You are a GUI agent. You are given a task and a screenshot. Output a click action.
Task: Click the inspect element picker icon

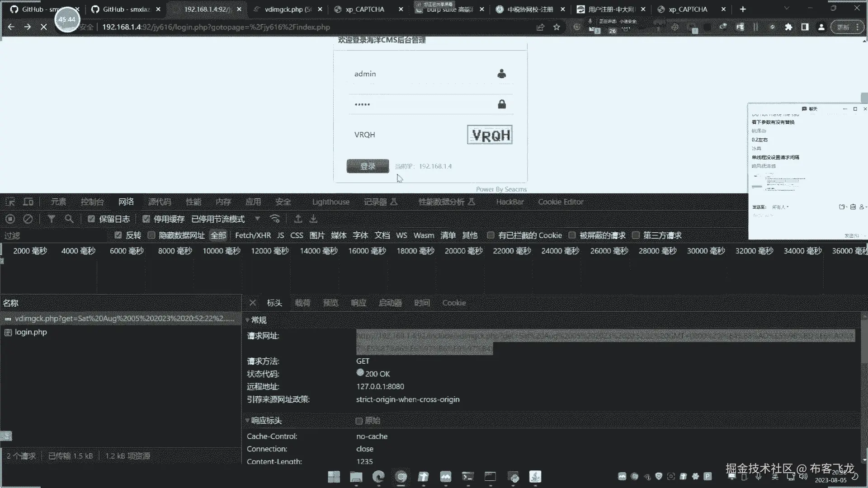click(x=10, y=202)
